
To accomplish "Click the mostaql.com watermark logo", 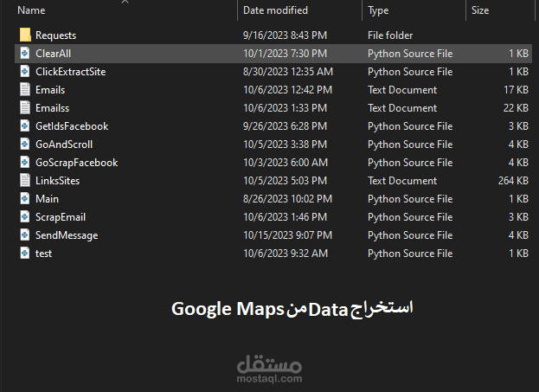I will [x=270, y=369].
